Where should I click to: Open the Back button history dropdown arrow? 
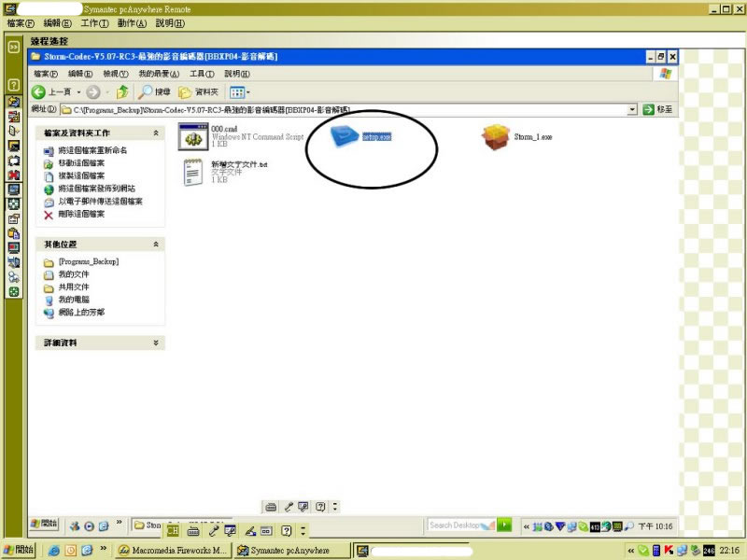click(78, 91)
